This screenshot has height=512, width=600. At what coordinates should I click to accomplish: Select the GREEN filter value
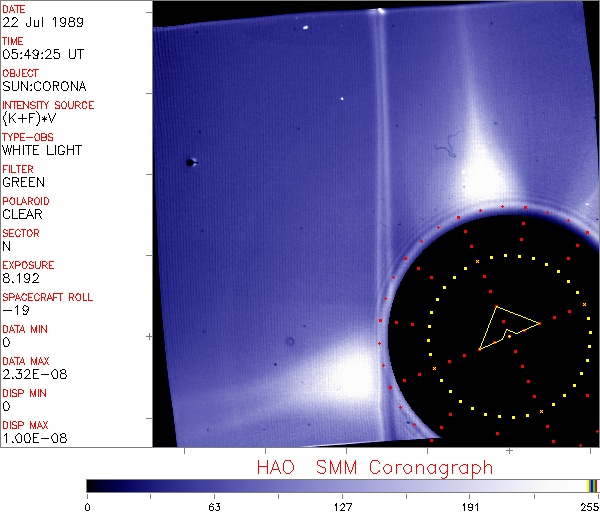point(23,183)
